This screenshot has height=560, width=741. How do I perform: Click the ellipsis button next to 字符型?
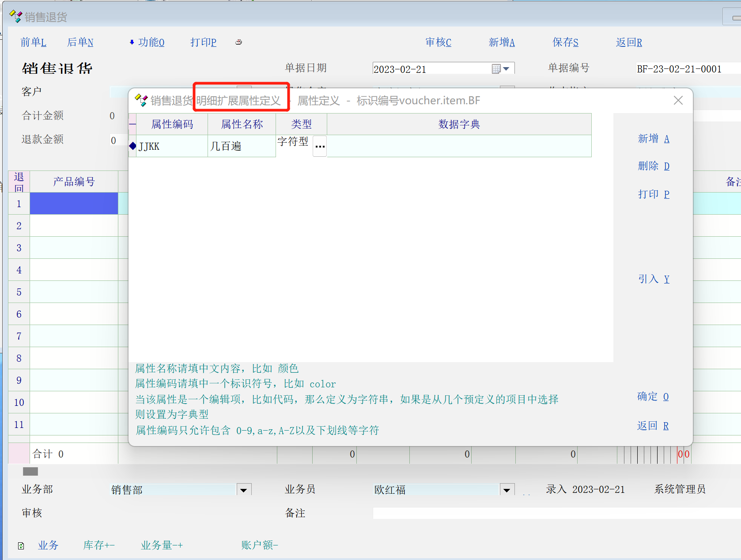(x=320, y=146)
